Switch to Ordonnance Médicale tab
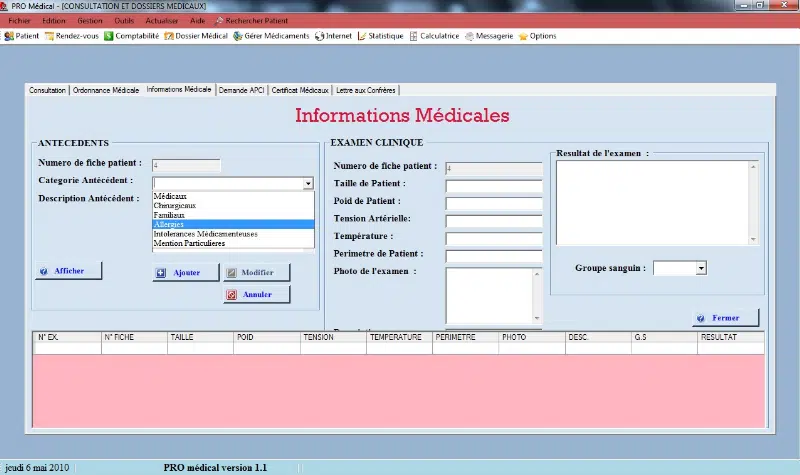Image resolution: width=800 pixels, height=475 pixels. pyautogui.click(x=106, y=90)
